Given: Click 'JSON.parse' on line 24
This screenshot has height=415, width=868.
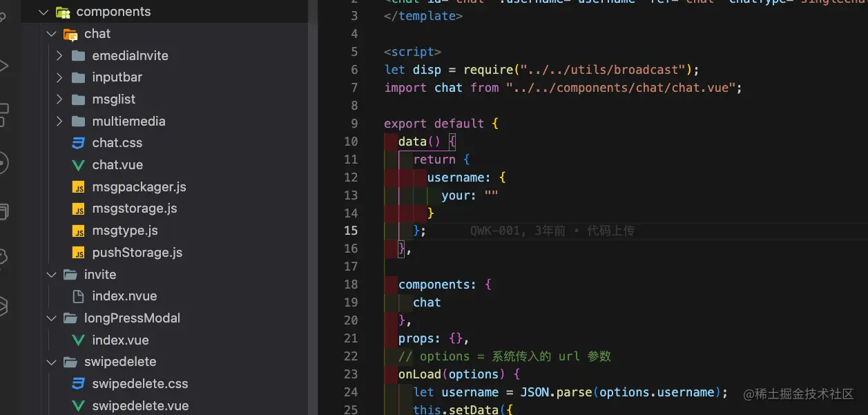Looking at the screenshot, I should 556,392.
